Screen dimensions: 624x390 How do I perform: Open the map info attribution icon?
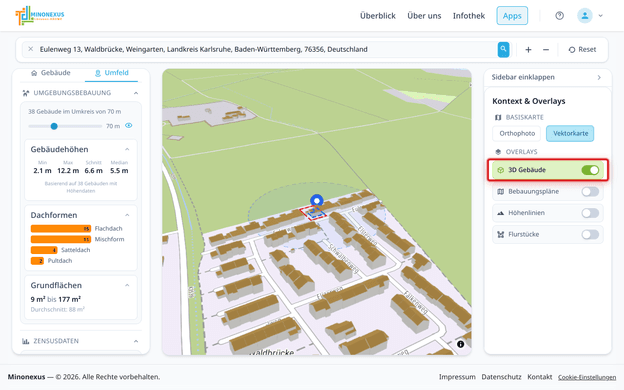[460, 344]
